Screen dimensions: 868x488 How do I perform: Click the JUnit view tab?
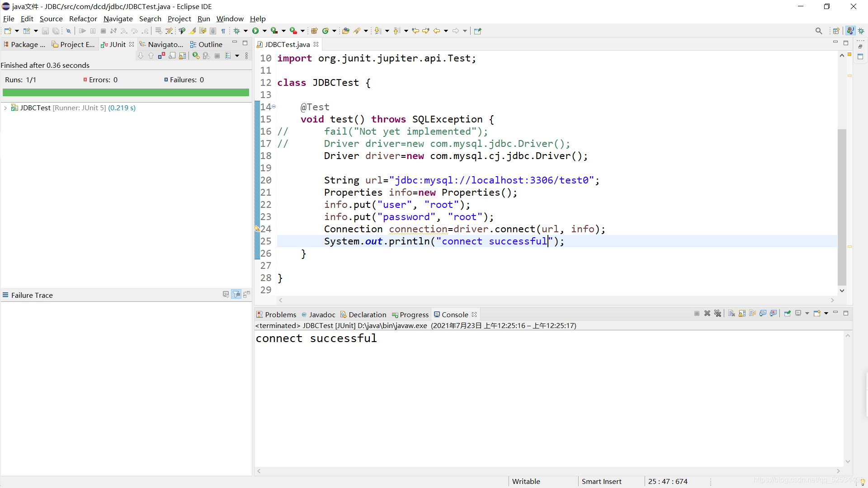pyautogui.click(x=118, y=44)
